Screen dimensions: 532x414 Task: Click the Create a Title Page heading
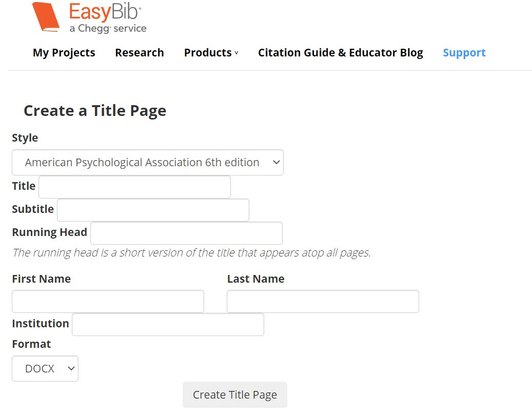(x=95, y=111)
